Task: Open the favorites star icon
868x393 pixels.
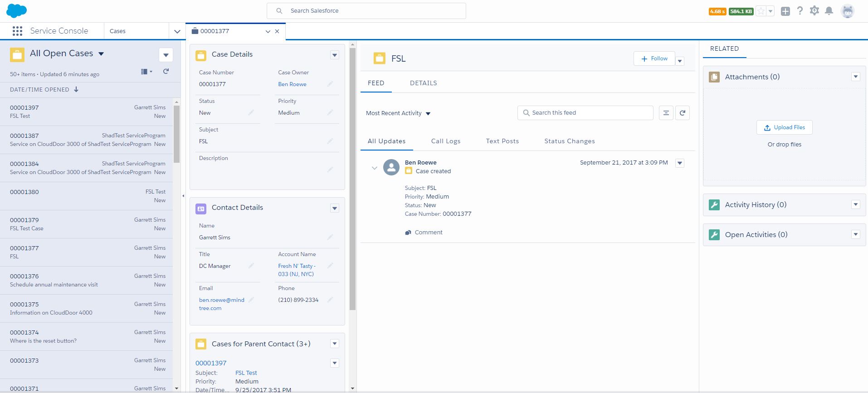Action: point(761,11)
